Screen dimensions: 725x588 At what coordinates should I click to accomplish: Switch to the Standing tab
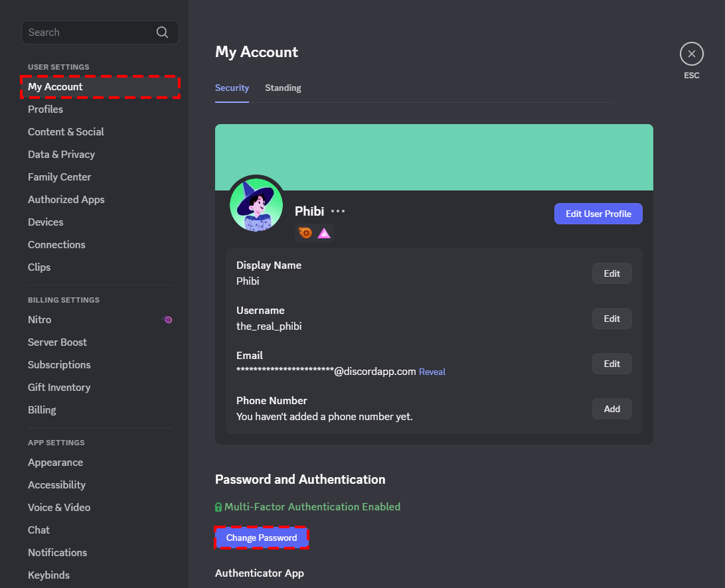tap(283, 88)
